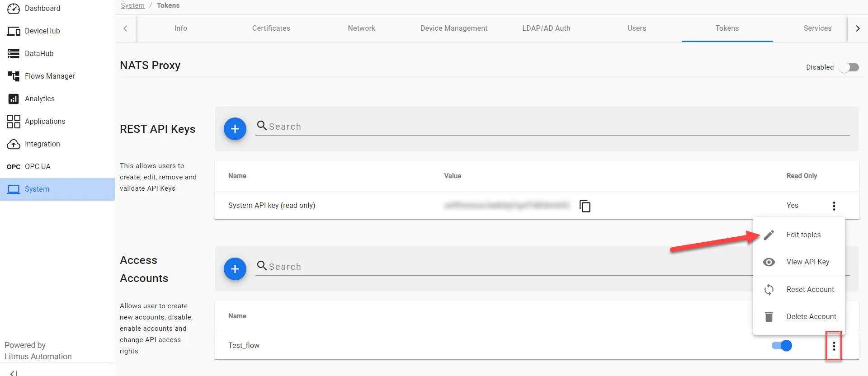Toggle the Test_flow account switch

782,346
